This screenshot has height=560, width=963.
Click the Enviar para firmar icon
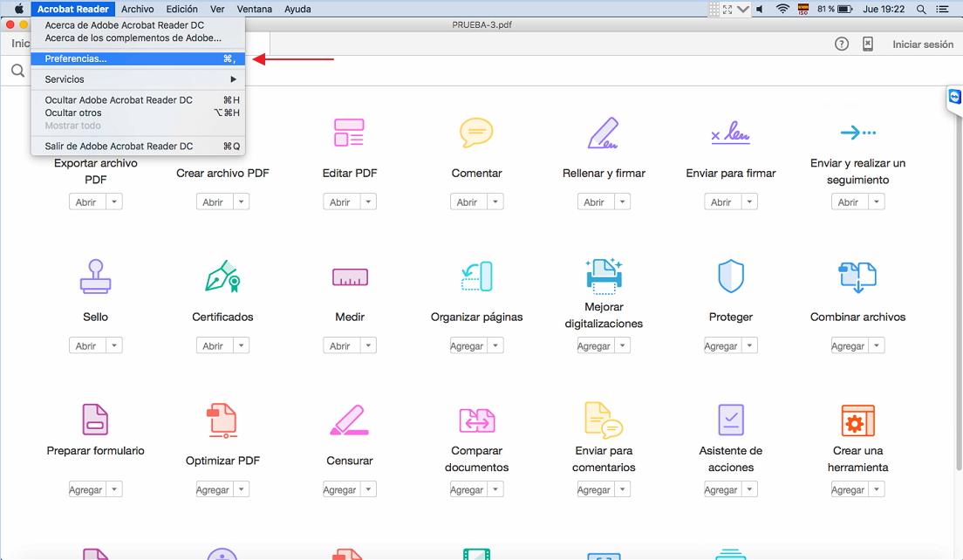730,132
